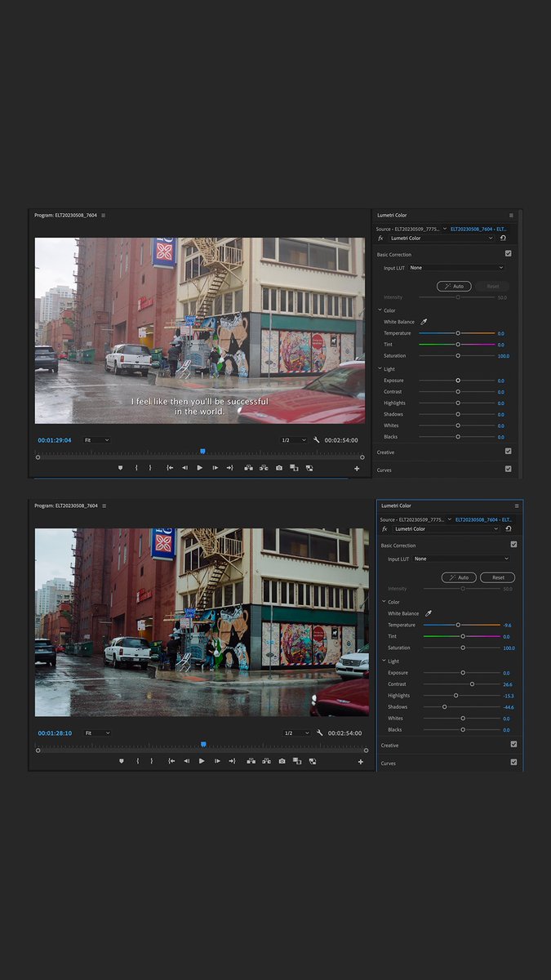Reset the Lumetri effect in the lower panel

point(509,529)
